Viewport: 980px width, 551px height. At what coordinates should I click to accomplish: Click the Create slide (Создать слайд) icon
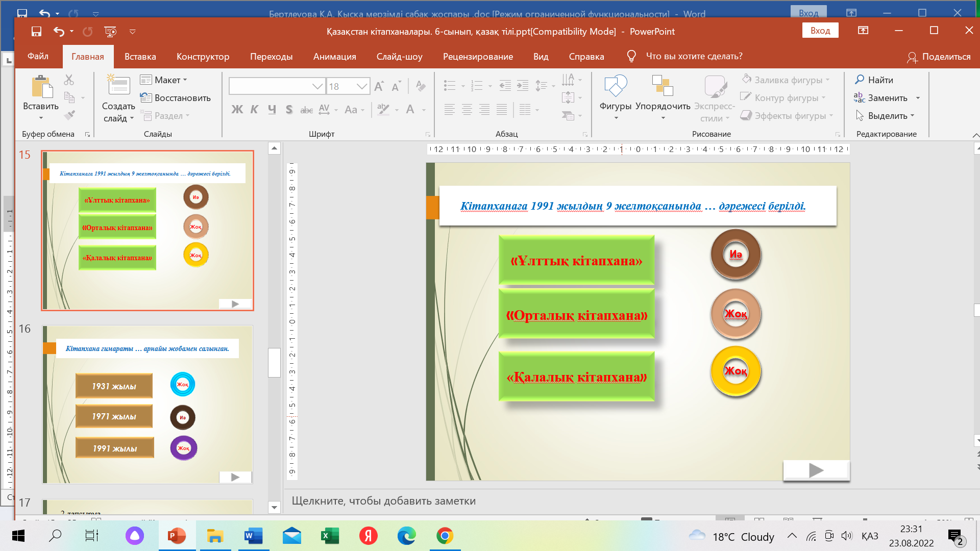(x=118, y=86)
